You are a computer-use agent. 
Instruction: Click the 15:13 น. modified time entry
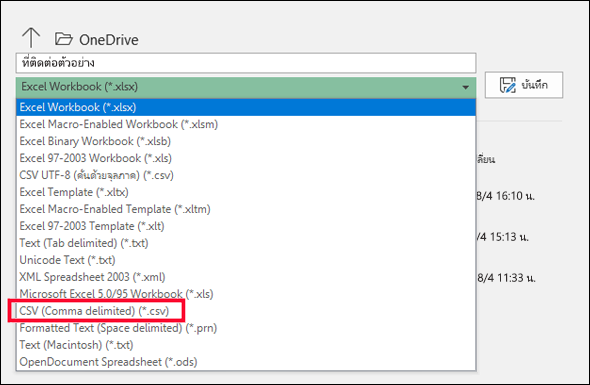(x=503, y=237)
